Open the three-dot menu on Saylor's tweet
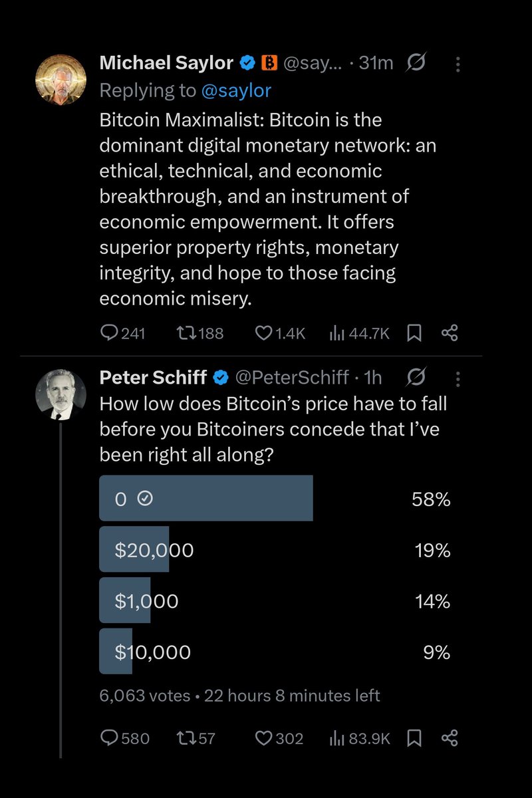The image size is (532, 798). (458, 64)
